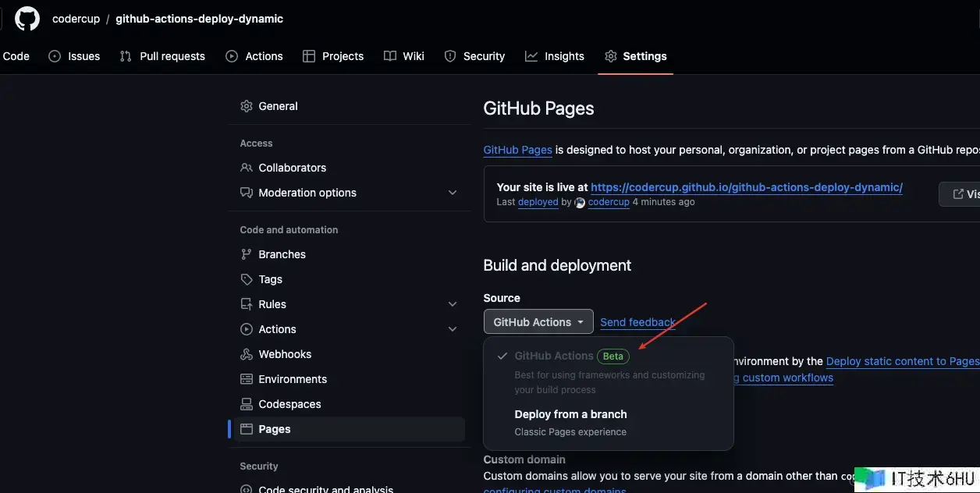The image size is (980, 493).
Task: Open the GitHub Actions source dropdown
Action: [538, 322]
